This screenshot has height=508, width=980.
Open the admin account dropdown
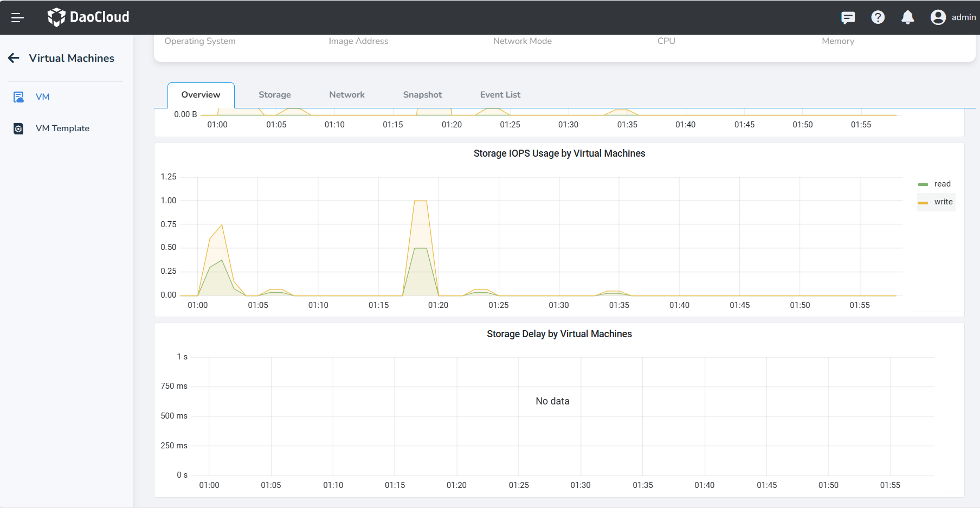(963, 17)
